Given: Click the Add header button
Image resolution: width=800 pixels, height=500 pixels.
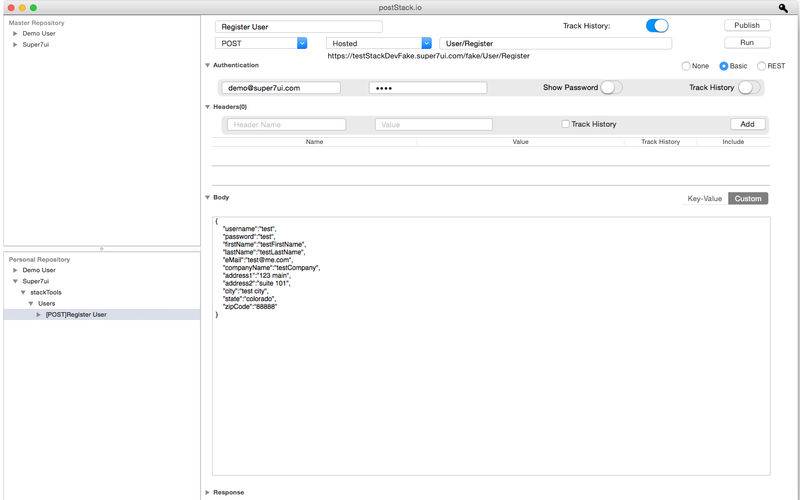Looking at the screenshot, I should [x=747, y=124].
